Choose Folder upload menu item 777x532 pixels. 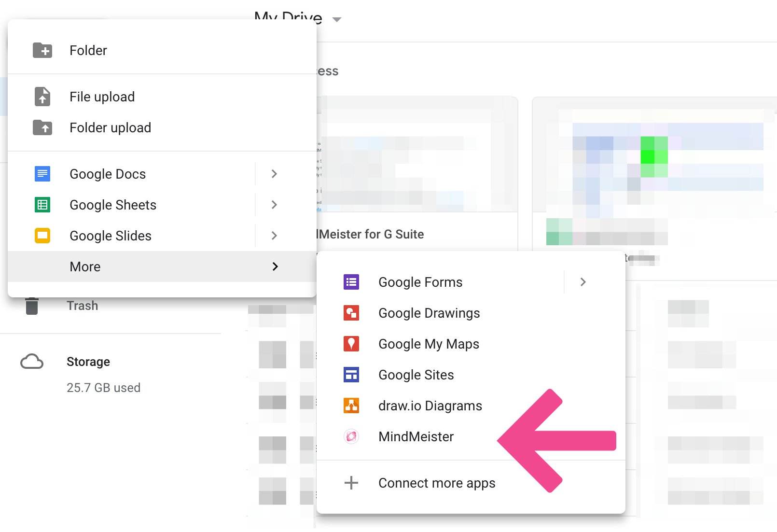162,127
